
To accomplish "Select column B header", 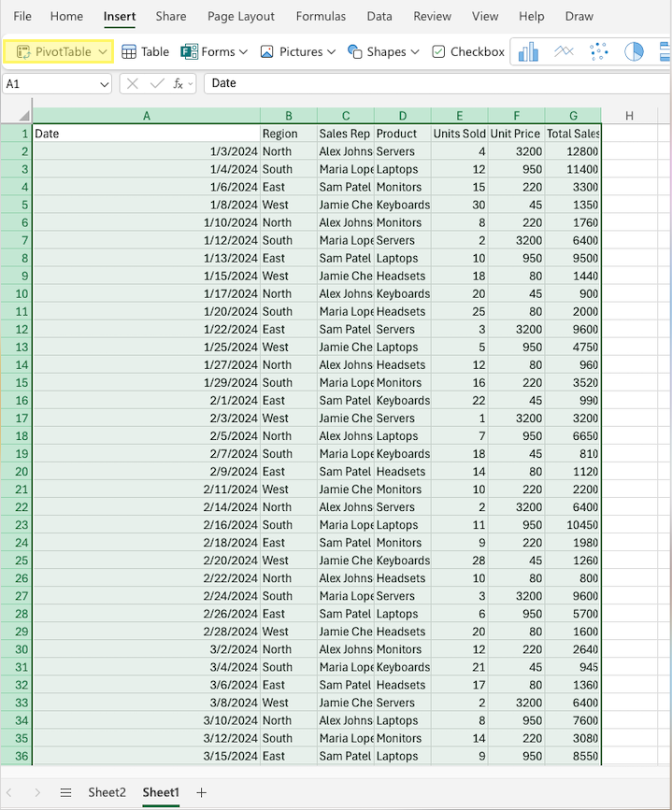I will click(289, 116).
